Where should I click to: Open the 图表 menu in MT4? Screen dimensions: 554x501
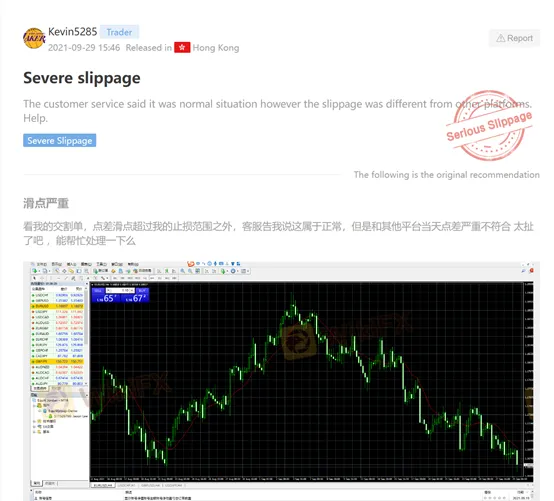pyautogui.click(x=86, y=264)
